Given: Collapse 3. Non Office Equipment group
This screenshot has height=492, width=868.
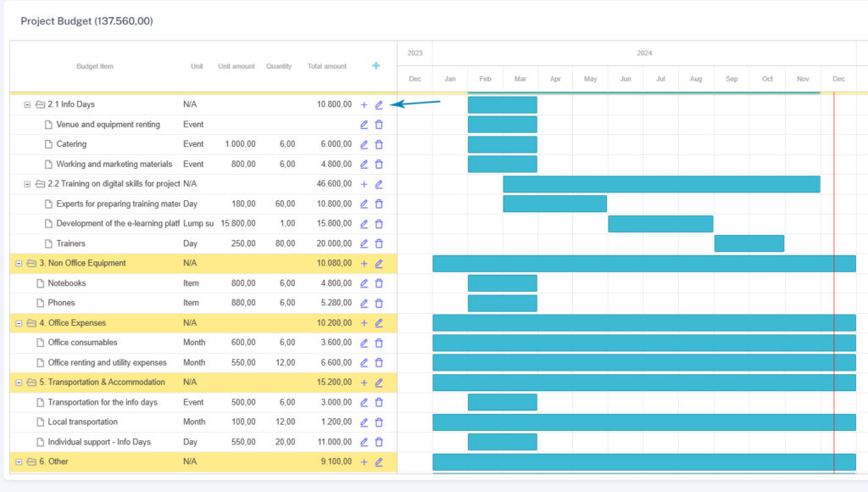Looking at the screenshot, I should point(19,264).
